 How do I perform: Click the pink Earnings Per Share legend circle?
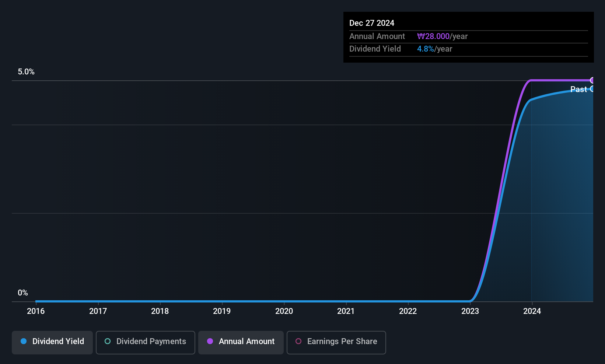pos(299,342)
